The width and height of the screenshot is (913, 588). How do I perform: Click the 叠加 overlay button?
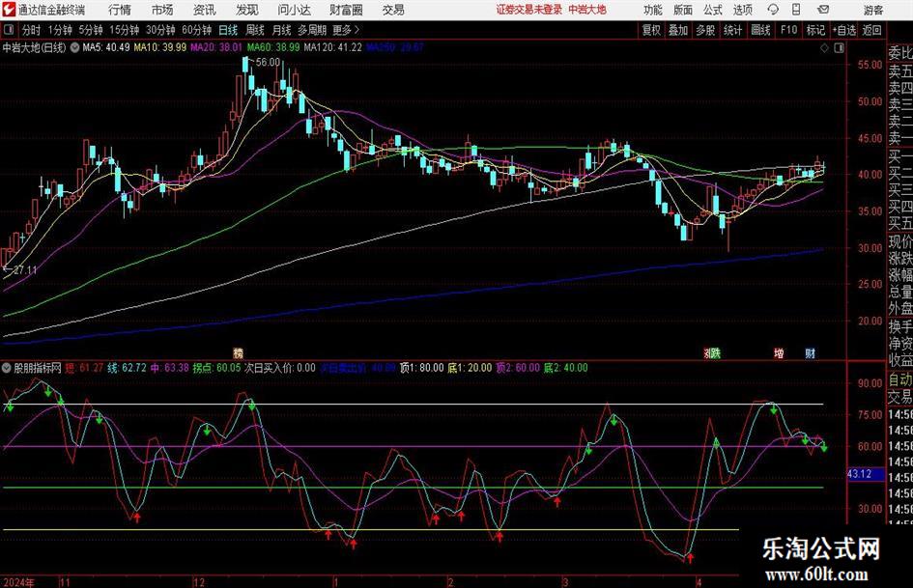(x=678, y=30)
